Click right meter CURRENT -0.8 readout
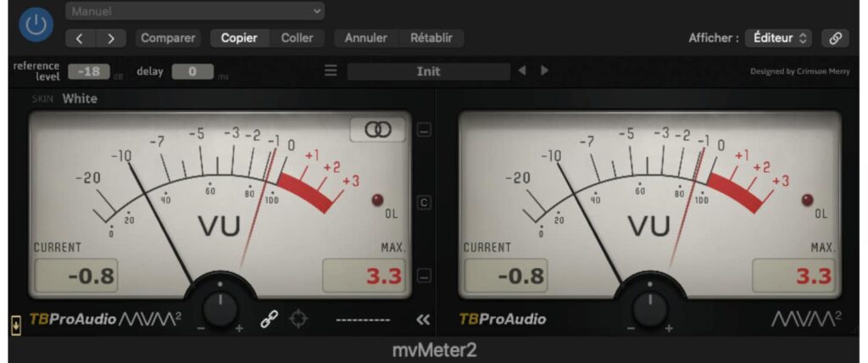 506,276
